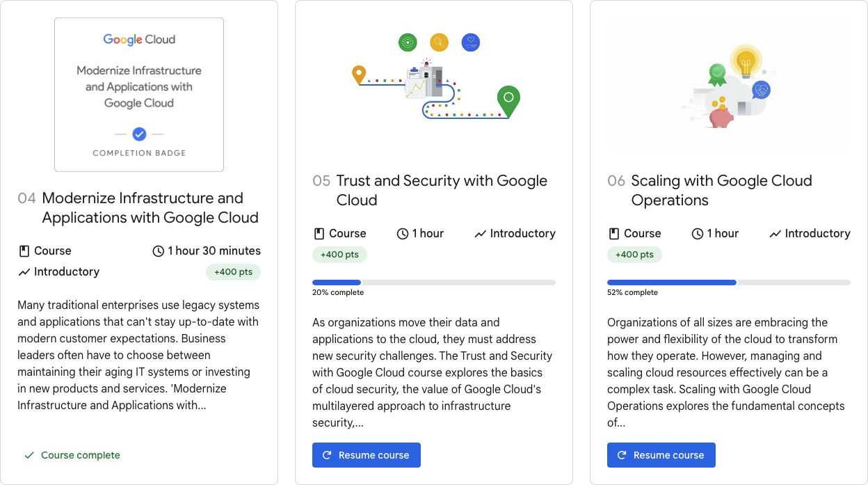Screen dimensions: 868x485
Task: Click the trend-line icon next to Introductory in course 04
Action: click(x=24, y=272)
